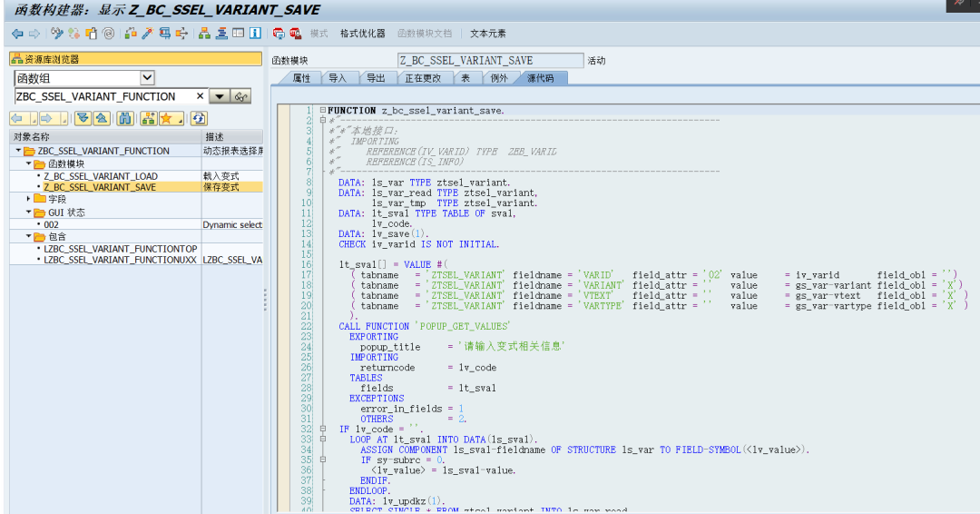Click the 模式 toolbar button
980x514 pixels.
(318, 34)
